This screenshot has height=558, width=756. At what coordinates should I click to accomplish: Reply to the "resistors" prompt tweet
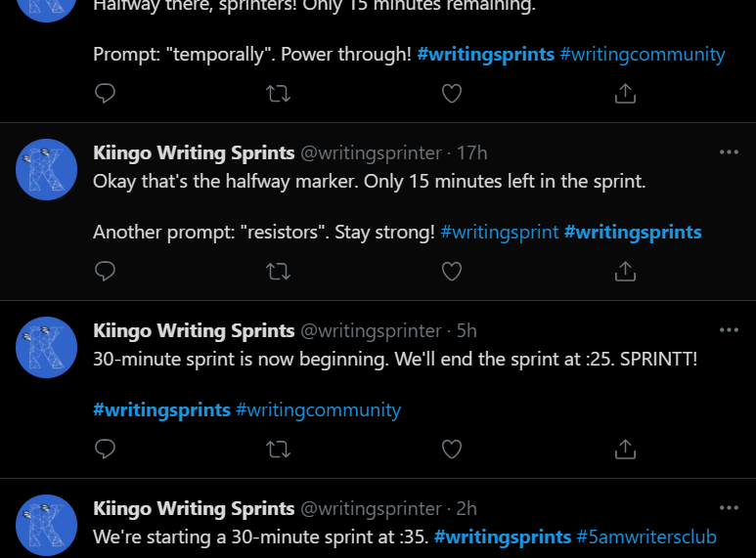tap(105, 272)
